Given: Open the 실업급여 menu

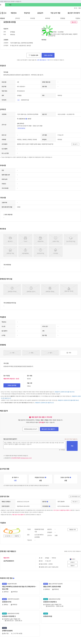Looking at the screenshot, I should [40, 13].
